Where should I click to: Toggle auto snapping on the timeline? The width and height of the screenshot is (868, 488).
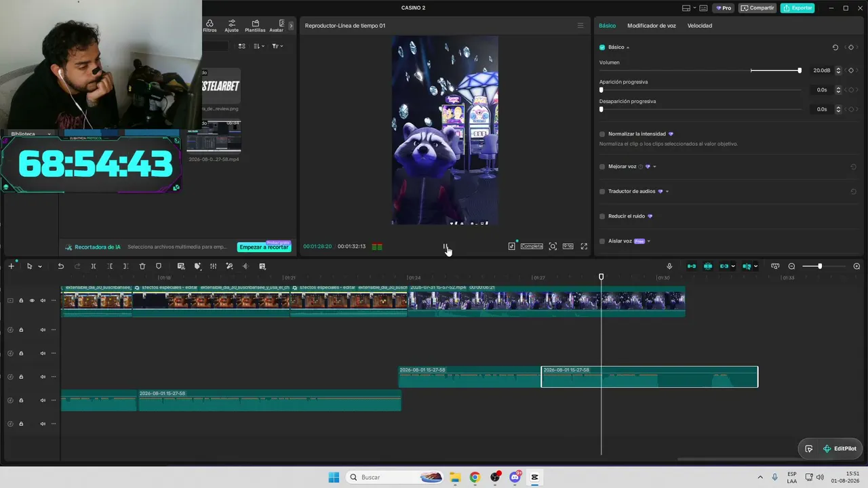[708, 266]
